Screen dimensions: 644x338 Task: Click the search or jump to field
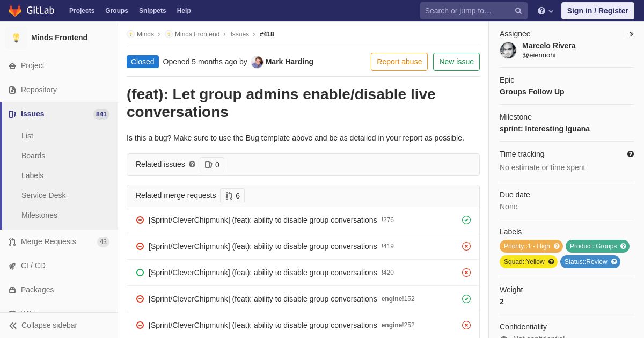pyautogui.click(x=466, y=11)
